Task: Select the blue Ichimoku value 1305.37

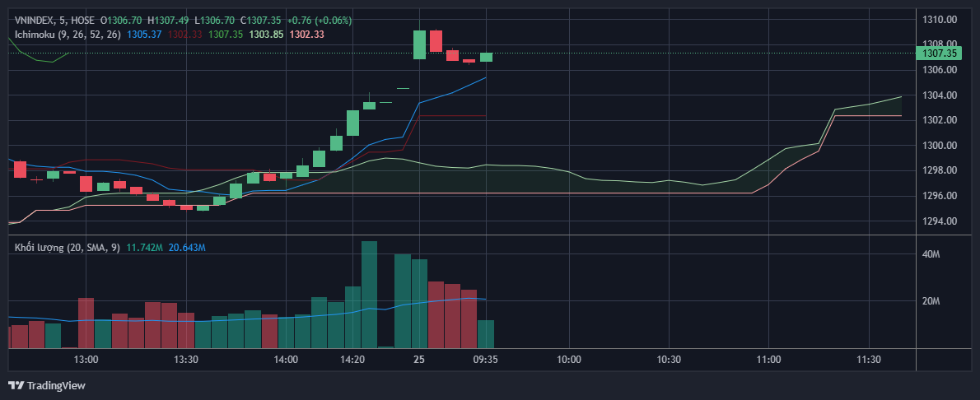Action: click(x=144, y=35)
